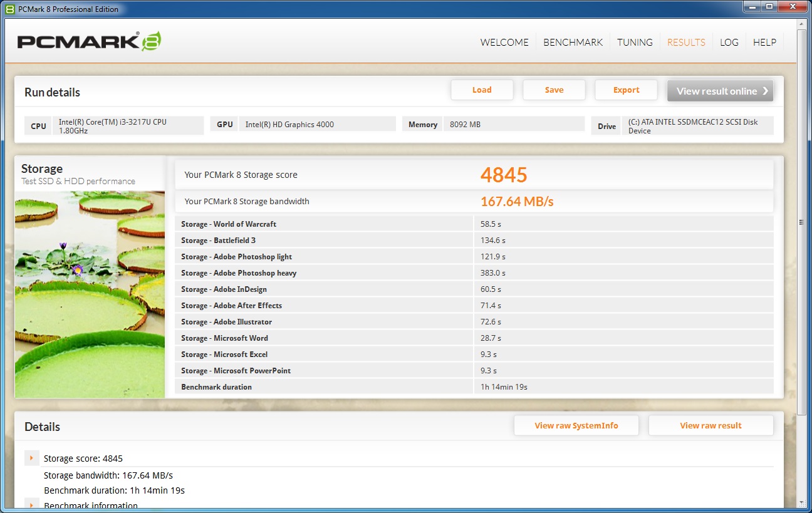The width and height of the screenshot is (812, 513).
Task: Click the orange 167.64 MB/s bandwidth value
Action: [x=517, y=202]
